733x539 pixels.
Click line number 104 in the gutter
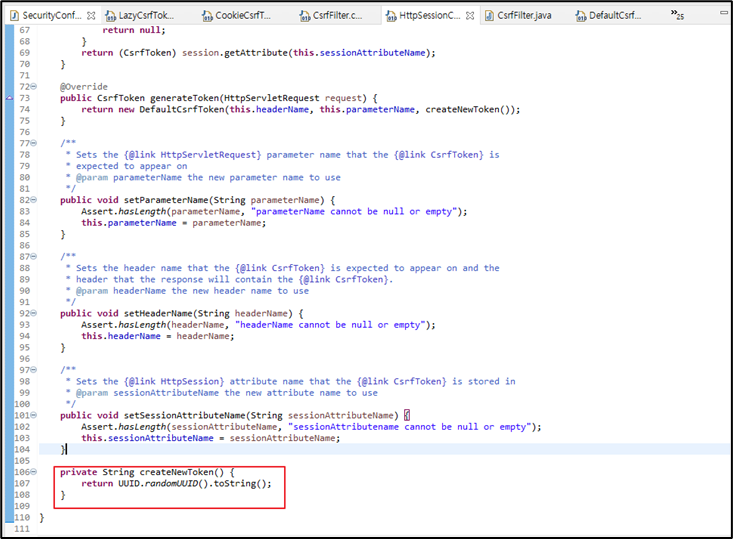coord(22,449)
